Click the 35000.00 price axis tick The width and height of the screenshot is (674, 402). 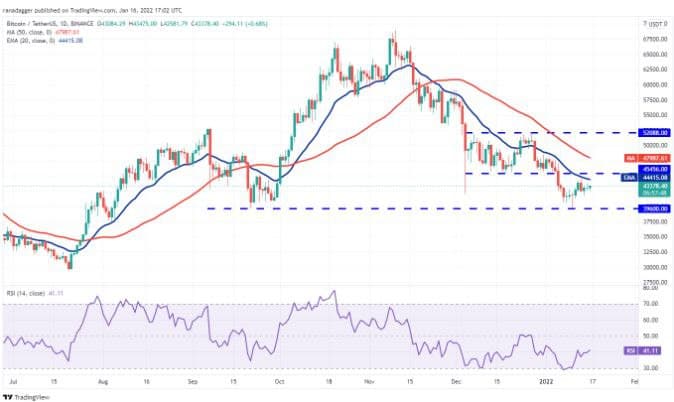coord(655,236)
